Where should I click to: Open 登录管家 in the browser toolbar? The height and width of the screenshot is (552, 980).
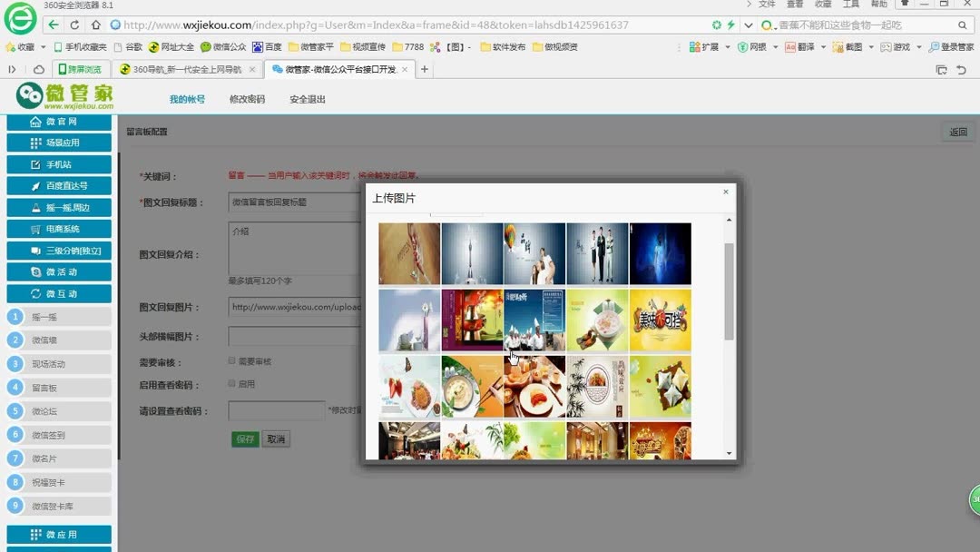point(955,46)
